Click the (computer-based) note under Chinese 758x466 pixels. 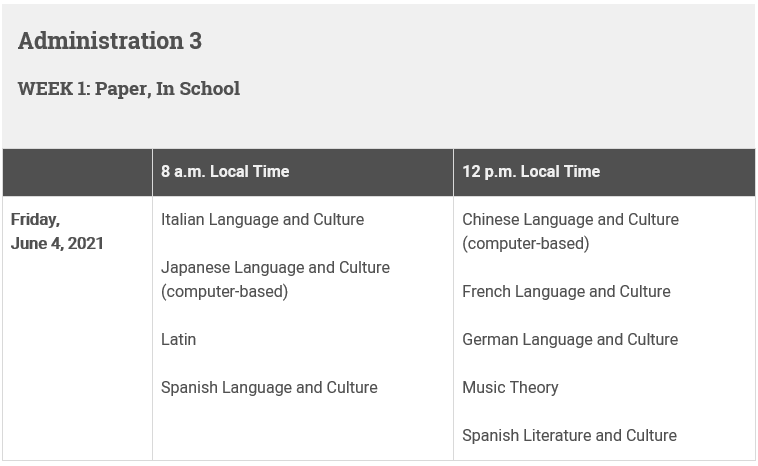coord(525,244)
